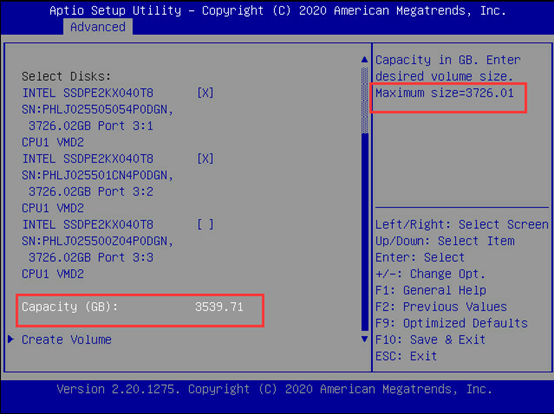
Task: Click the Select Disks heading
Action: pyautogui.click(x=66, y=76)
